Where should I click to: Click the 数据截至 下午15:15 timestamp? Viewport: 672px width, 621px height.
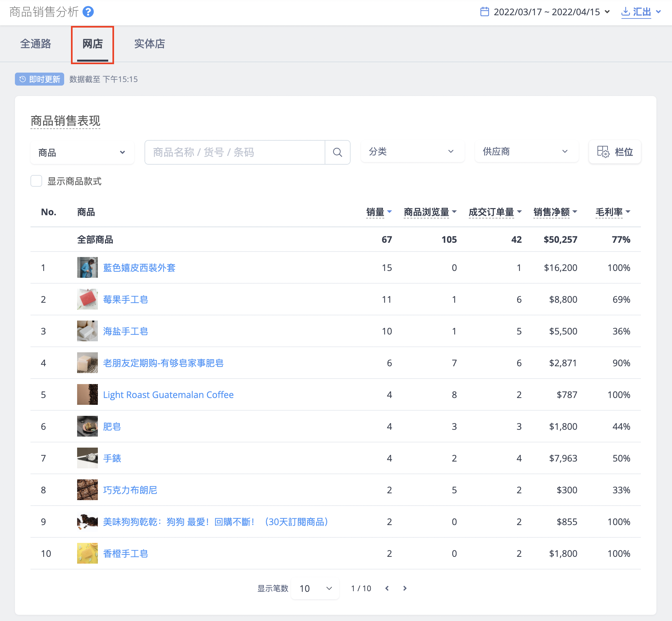pyautogui.click(x=103, y=79)
